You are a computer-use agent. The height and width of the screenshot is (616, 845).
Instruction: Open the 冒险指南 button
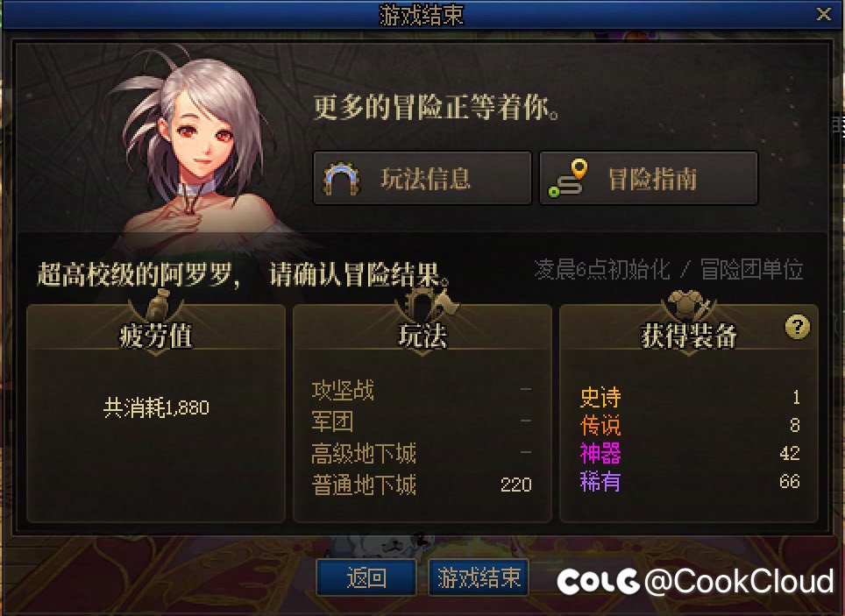(649, 179)
